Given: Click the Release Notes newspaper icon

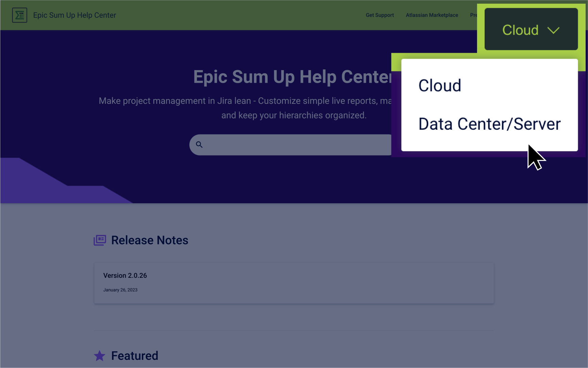Looking at the screenshot, I should pos(100,240).
